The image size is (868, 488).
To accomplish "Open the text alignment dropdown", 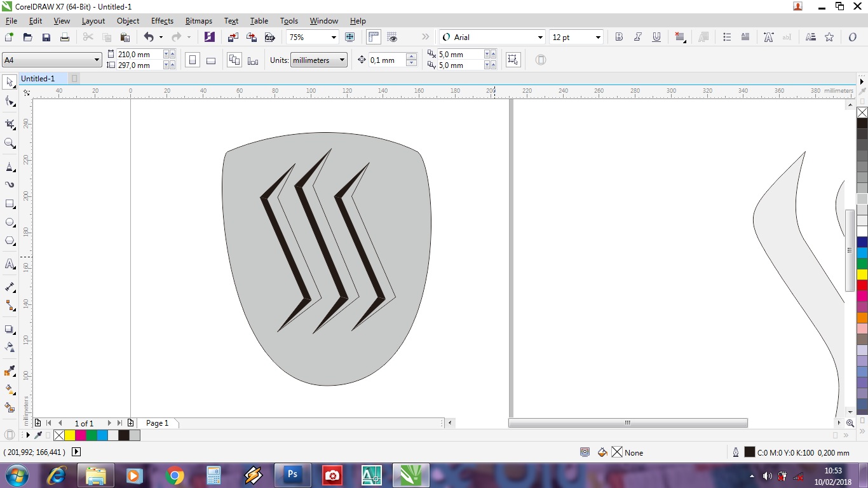I will (x=680, y=37).
